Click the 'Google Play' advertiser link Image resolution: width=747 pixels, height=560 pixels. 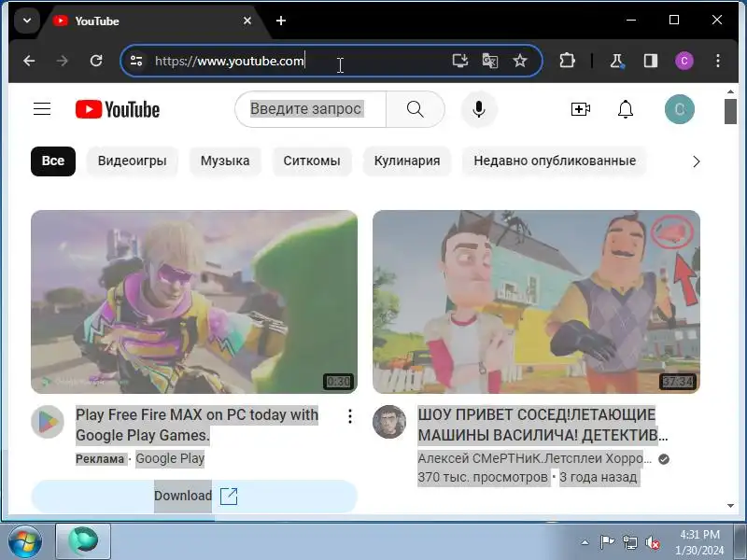(170, 458)
